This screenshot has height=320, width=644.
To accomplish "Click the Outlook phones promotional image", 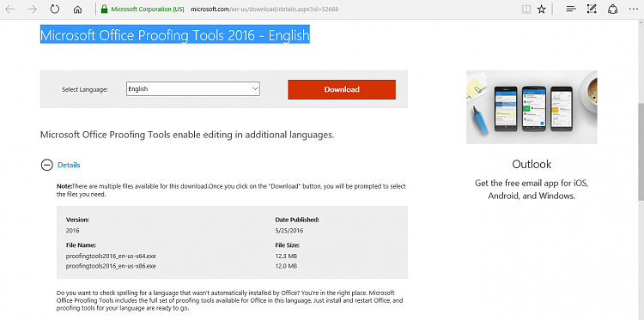I will 532,107.
